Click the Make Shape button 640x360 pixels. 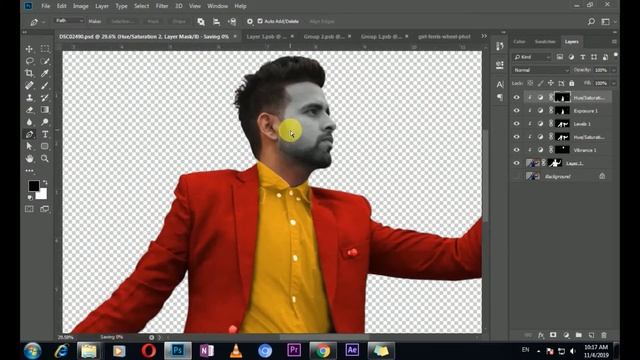[x=179, y=21]
